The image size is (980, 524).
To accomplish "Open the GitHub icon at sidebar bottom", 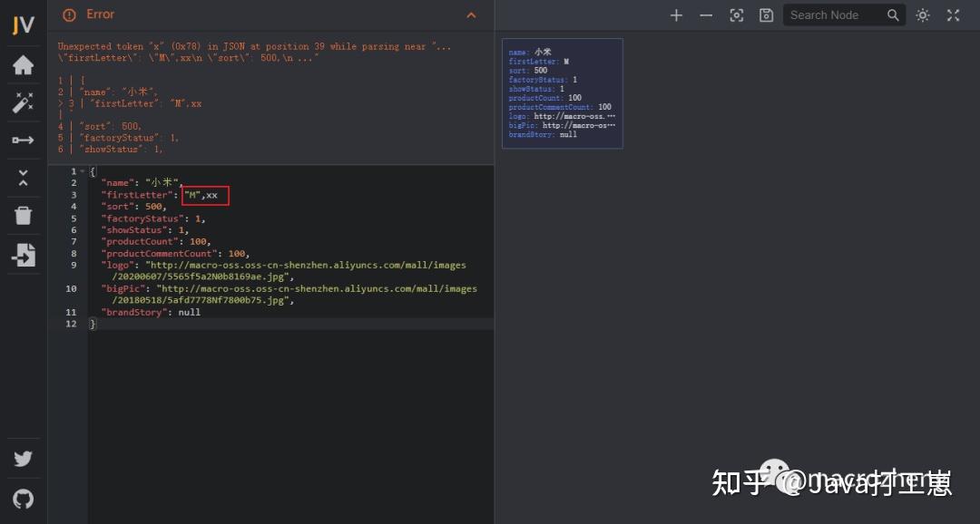I will (23, 498).
